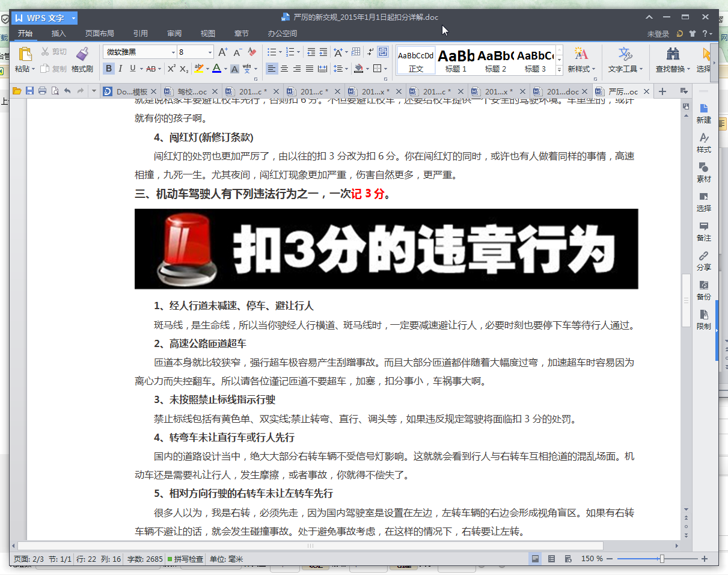Image resolution: width=728 pixels, height=575 pixels.
Task: Toggle left alignment button
Action: 272,69
